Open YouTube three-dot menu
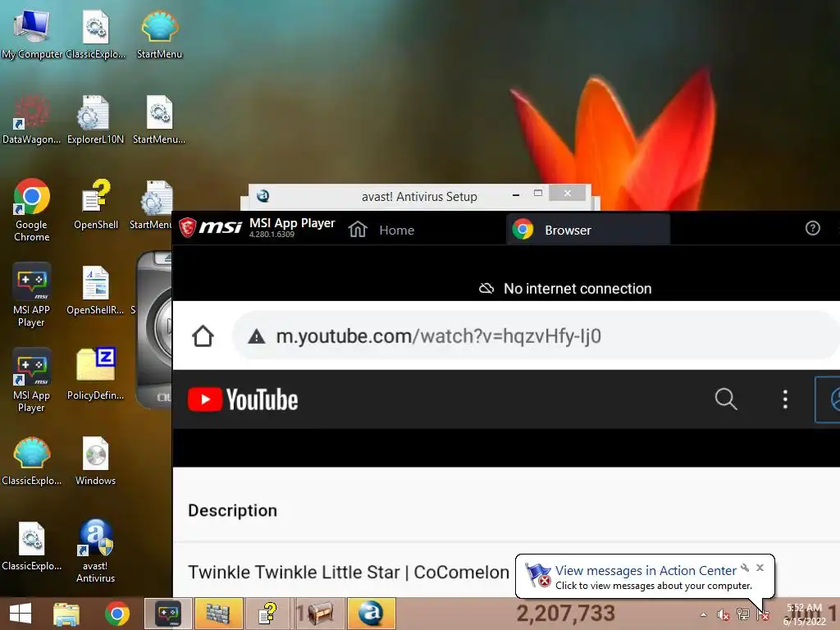Screen dimensions: 840x630 785,399
